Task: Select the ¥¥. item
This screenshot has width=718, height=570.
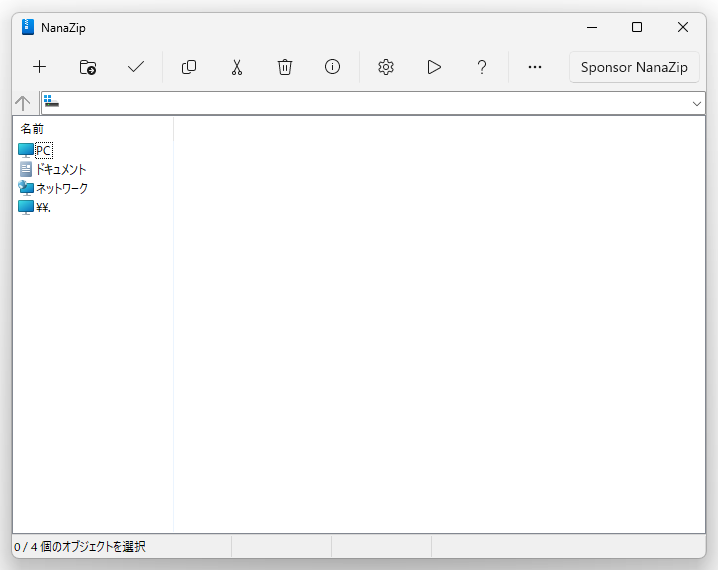Action: click(x=43, y=207)
